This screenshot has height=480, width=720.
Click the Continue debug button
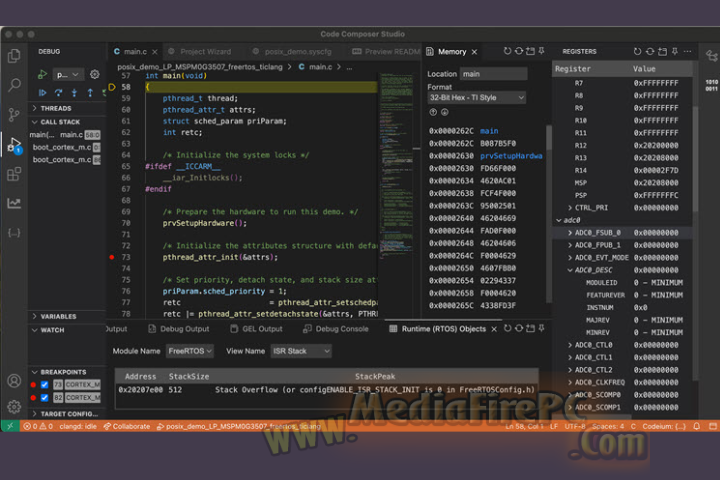[x=42, y=93]
